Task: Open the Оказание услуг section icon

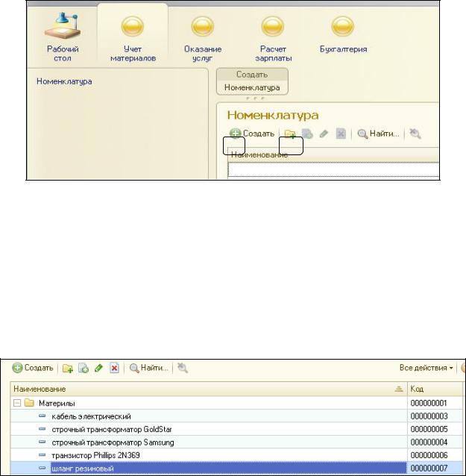Action: [203, 27]
